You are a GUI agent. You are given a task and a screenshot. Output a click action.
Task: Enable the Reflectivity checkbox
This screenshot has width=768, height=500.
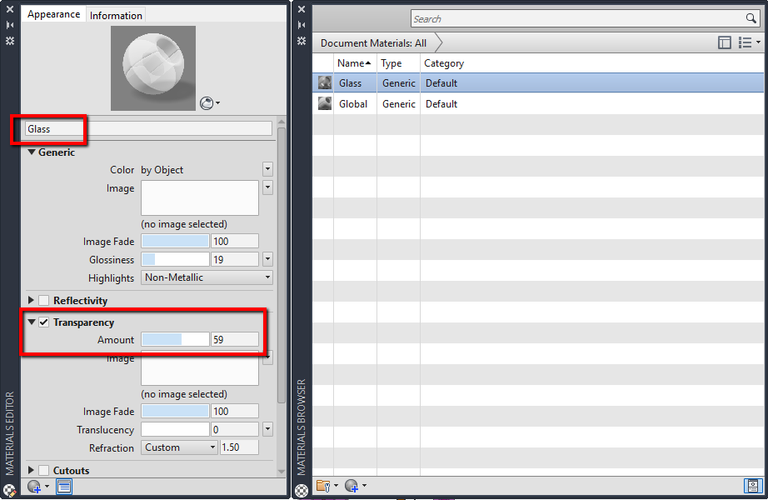pos(44,300)
